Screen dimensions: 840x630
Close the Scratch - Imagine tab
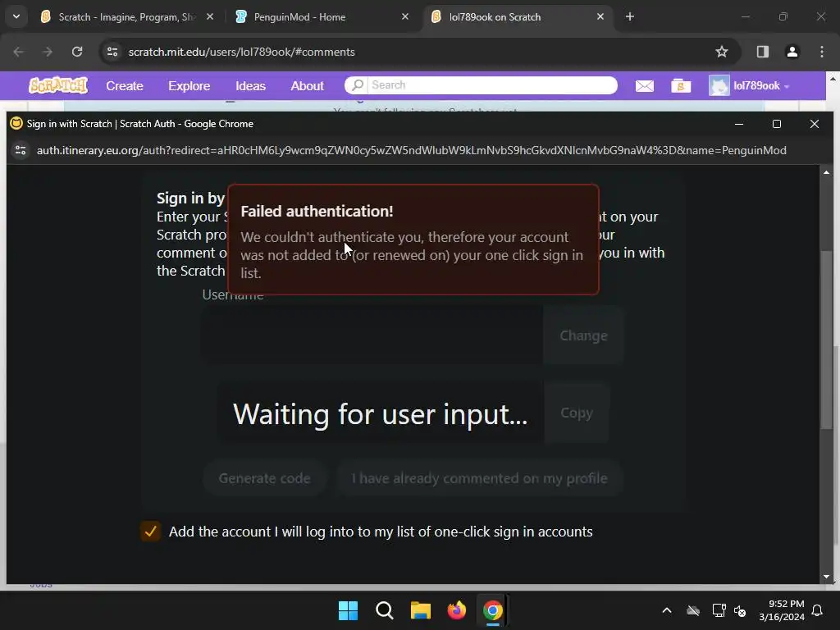coord(210,16)
